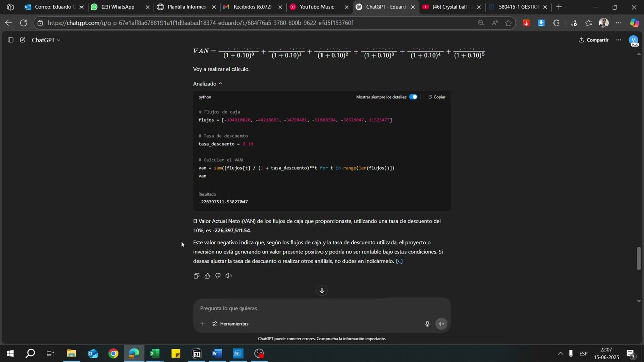
Task: Open the tab actions menu icon
Action: (x=10, y=7)
